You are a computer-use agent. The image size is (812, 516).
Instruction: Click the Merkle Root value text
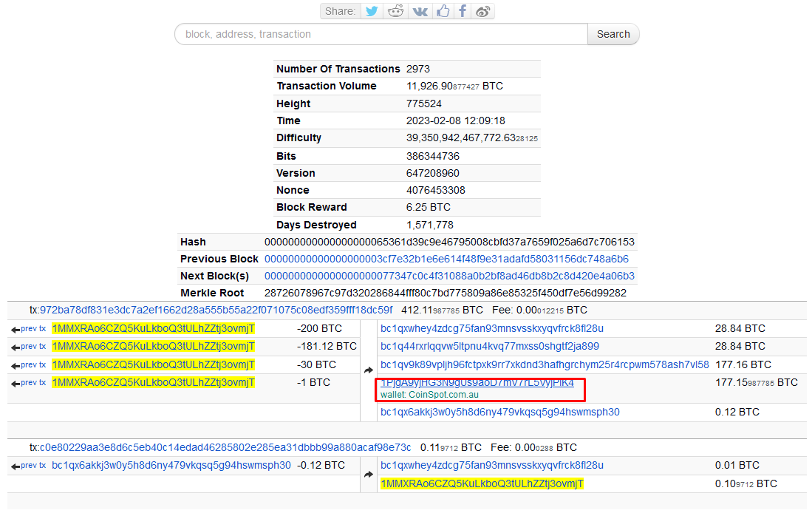coord(446,293)
